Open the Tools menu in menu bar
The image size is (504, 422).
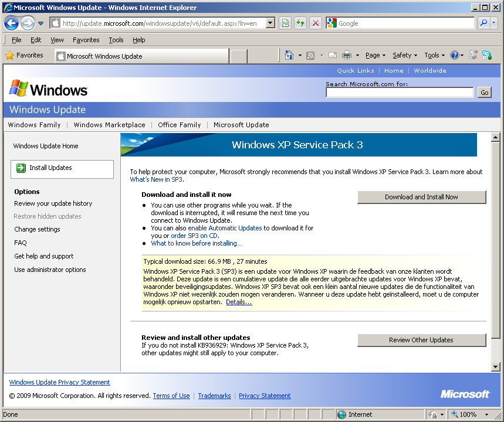pyautogui.click(x=116, y=40)
